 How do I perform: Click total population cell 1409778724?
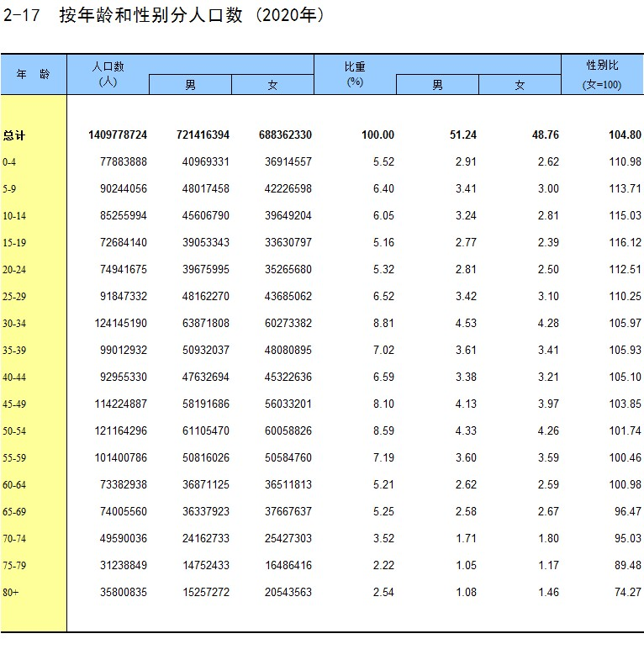pyautogui.click(x=117, y=135)
